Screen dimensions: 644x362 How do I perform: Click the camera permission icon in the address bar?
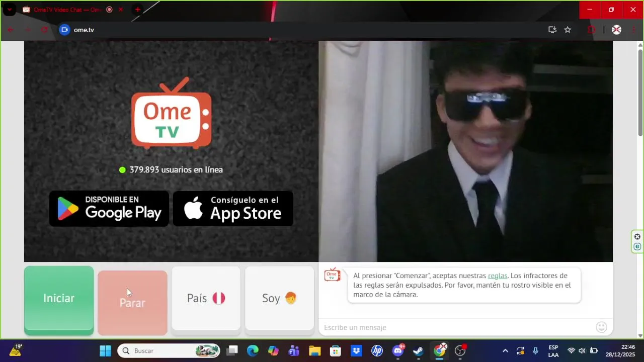coord(64,30)
